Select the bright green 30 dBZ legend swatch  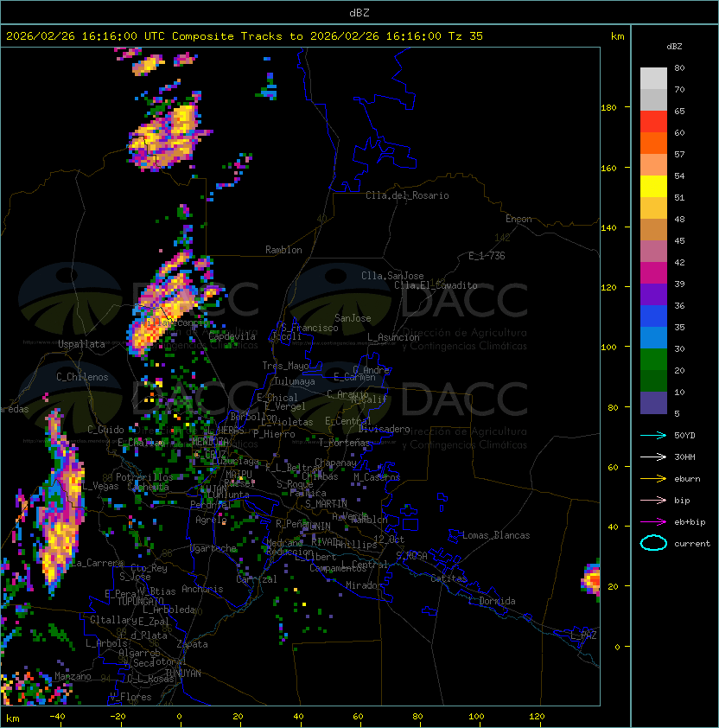tap(653, 360)
